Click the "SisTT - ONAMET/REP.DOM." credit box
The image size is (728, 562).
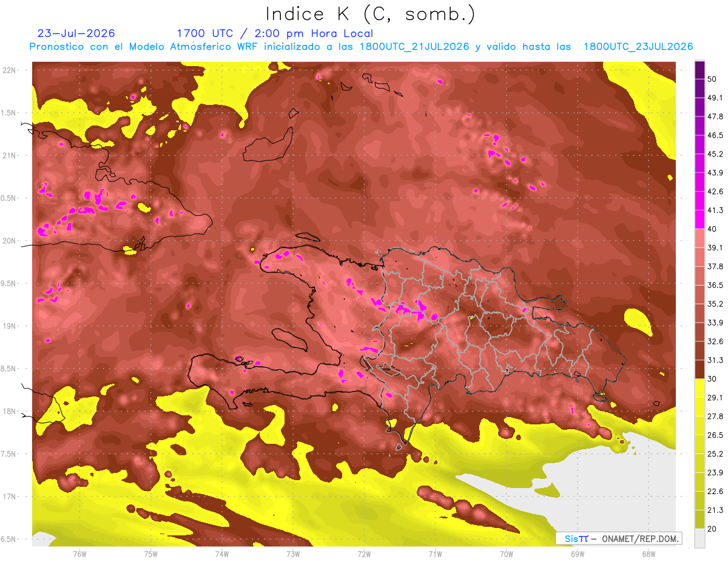point(618,538)
